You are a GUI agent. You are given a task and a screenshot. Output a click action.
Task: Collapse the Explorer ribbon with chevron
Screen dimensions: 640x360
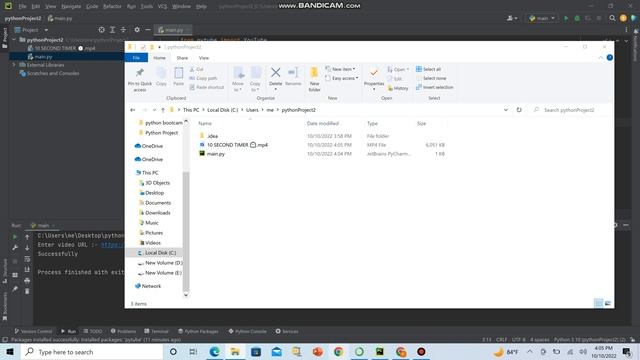pyautogui.click(x=600, y=58)
